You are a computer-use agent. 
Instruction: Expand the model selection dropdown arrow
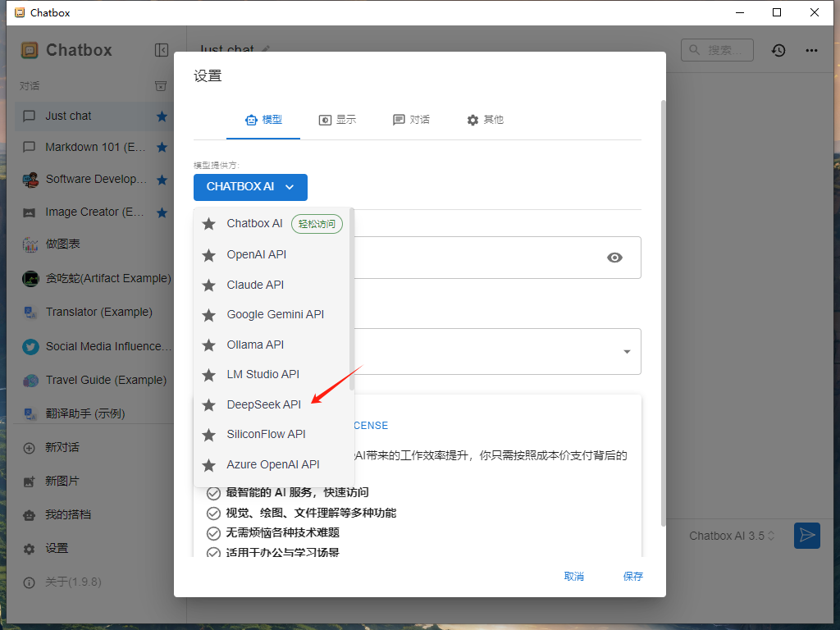(x=627, y=352)
